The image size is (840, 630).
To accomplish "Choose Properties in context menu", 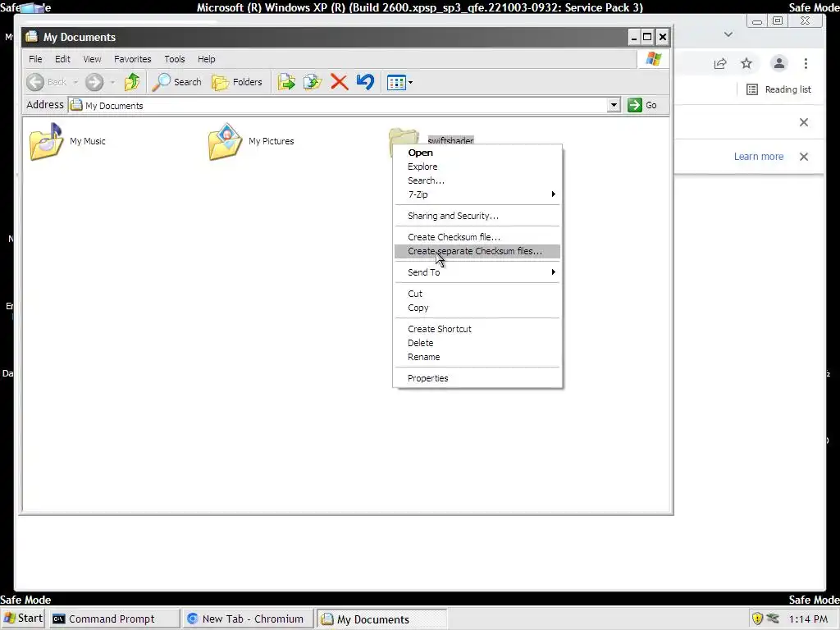I will pyautogui.click(x=478, y=378).
